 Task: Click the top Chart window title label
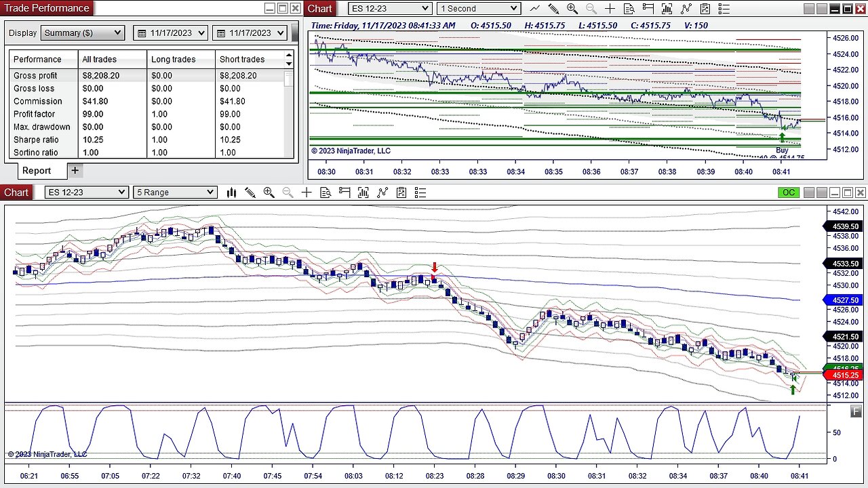pos(319,9)
